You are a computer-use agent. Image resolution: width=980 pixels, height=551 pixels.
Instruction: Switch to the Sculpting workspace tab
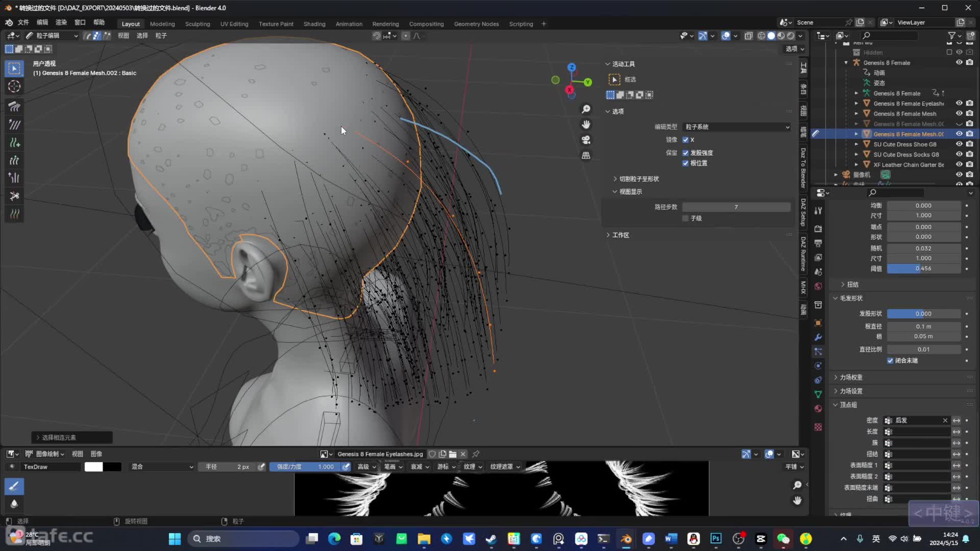point(198,24)
